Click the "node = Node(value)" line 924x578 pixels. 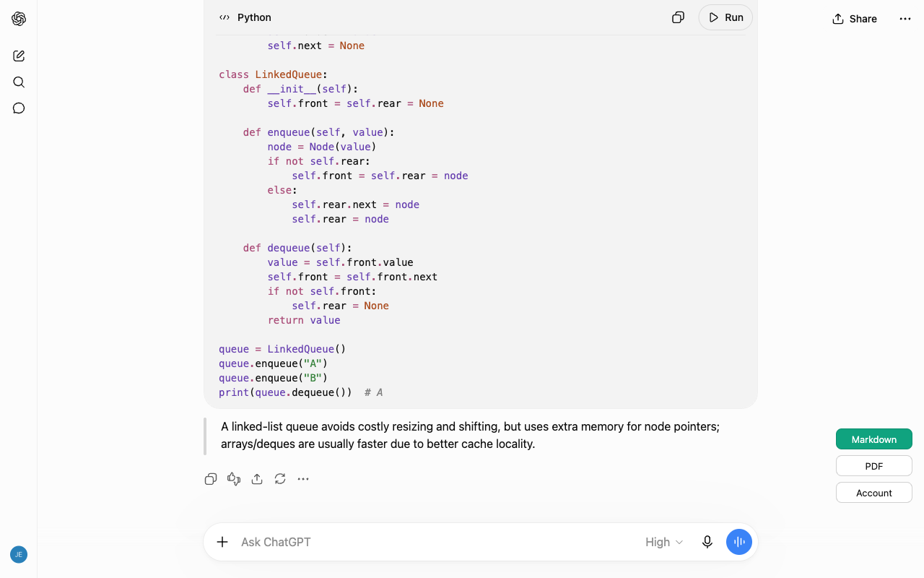(x=322, y=147)
